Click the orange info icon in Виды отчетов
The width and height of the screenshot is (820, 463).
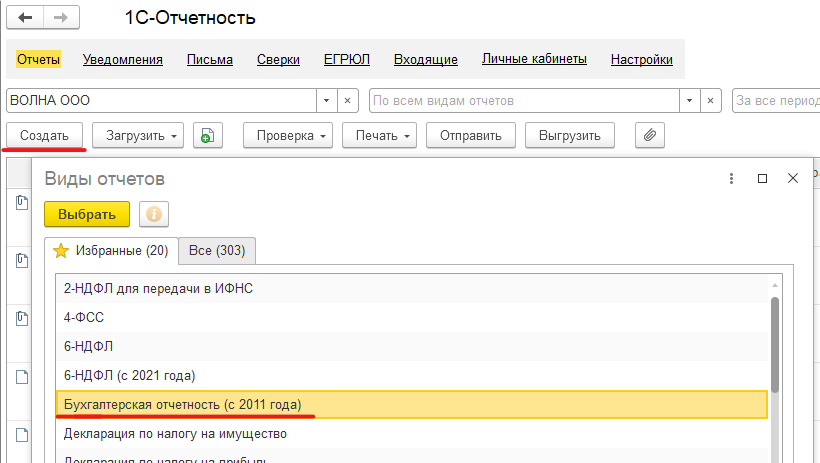[x=154, y=214]
